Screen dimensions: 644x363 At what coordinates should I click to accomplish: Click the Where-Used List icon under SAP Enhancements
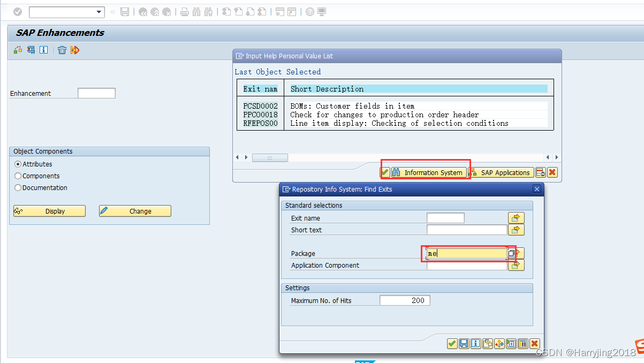coord(31,50)
